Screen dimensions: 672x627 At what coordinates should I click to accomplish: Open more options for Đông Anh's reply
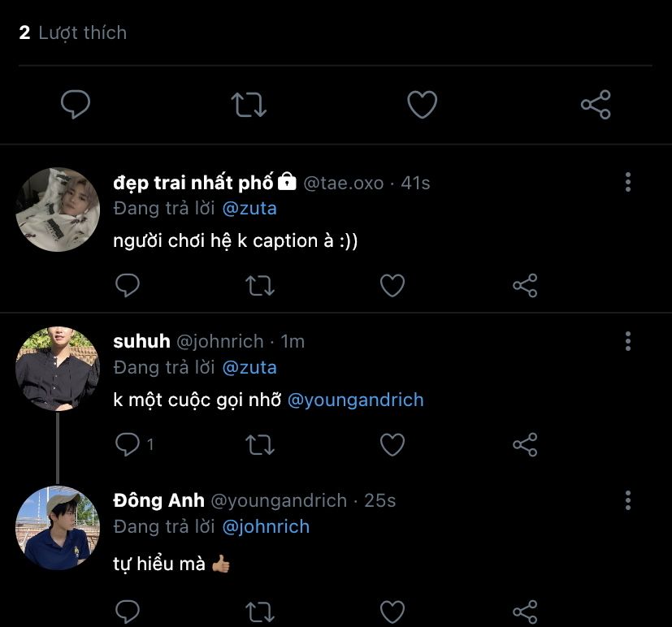[627, 500]
